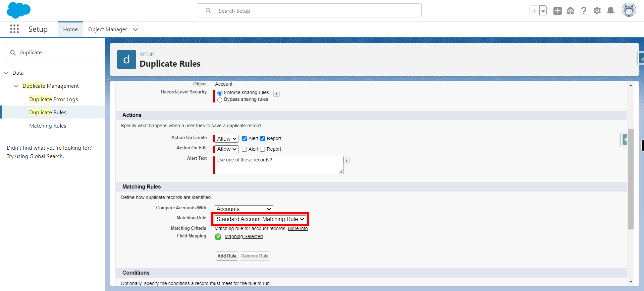Uncheck Report for Action On Create
The width and height of the screenshot is (644, 291).
(x=263, y=139)
